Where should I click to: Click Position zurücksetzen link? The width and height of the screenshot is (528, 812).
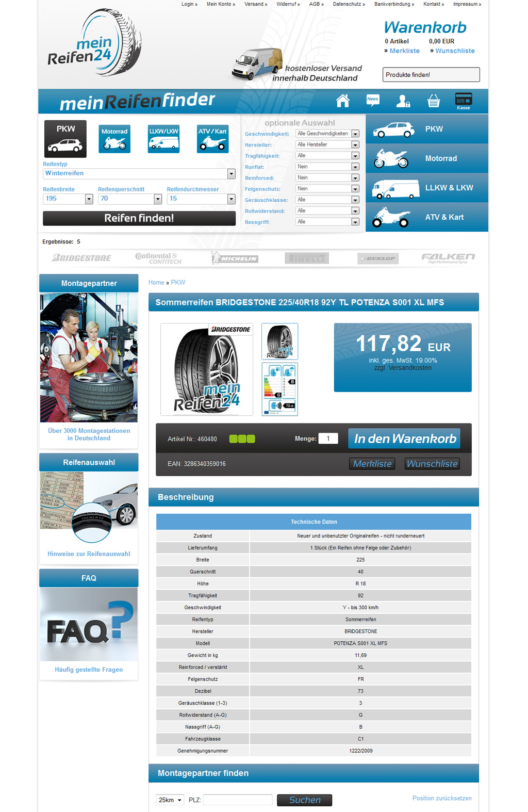(442, 799)
